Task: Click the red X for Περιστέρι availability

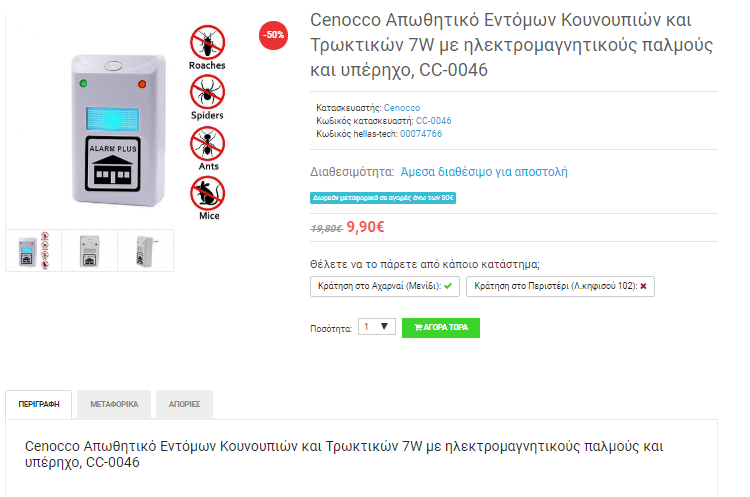Action: (x=644, y=286)
